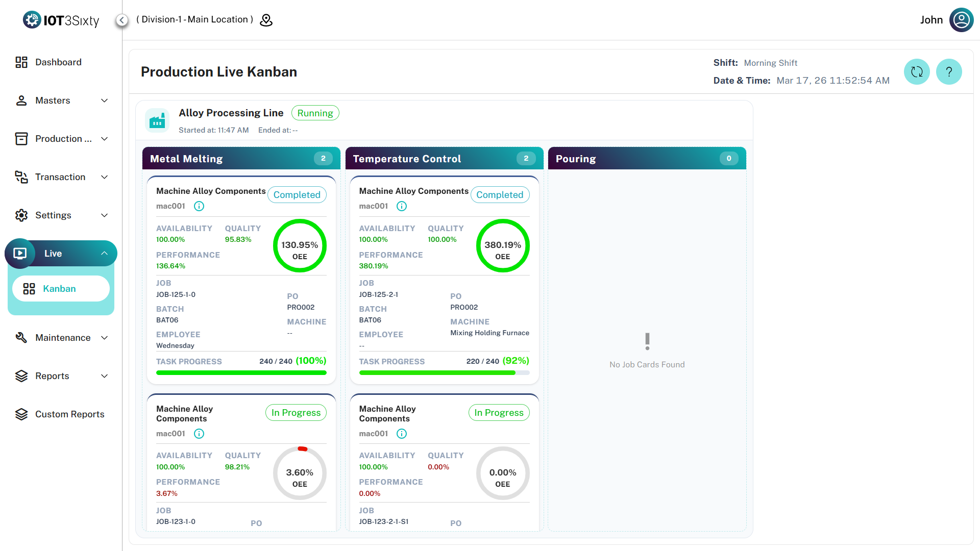Click Completed badge on Metal Melting card

tap(297, 195)
